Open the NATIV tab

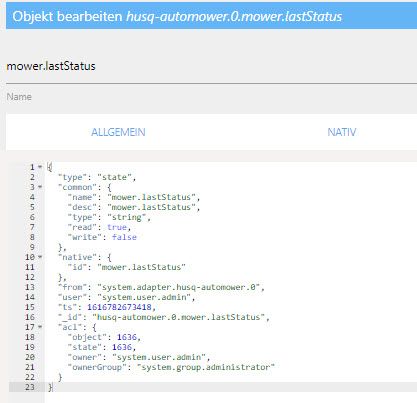point(342,132)
